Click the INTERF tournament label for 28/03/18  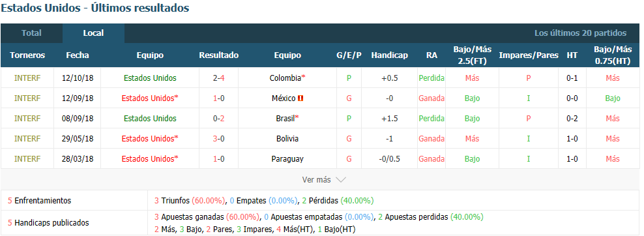point(27,159)
